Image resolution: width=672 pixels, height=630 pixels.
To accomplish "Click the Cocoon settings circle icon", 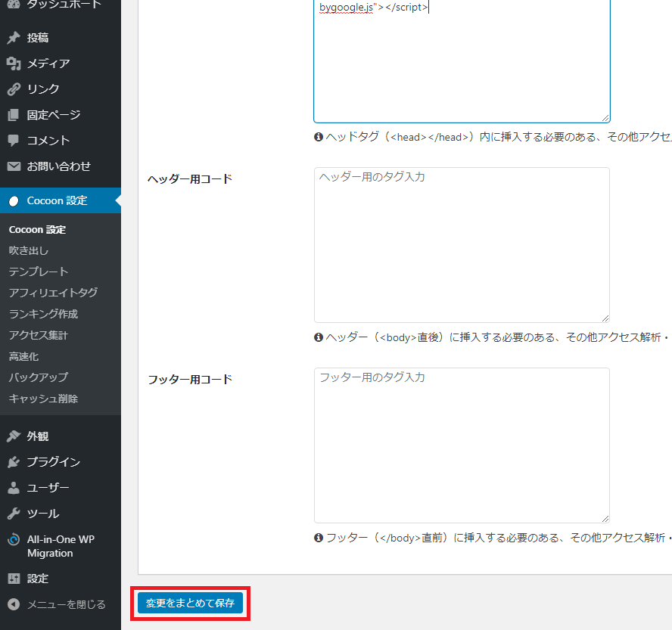I will click(14, 201).
